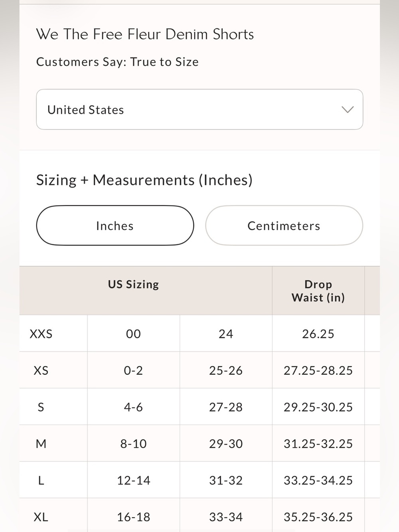The height and width of the screenshot is (532, 399).
Task: Select the XXS size row label
Action: coord(41,334)
